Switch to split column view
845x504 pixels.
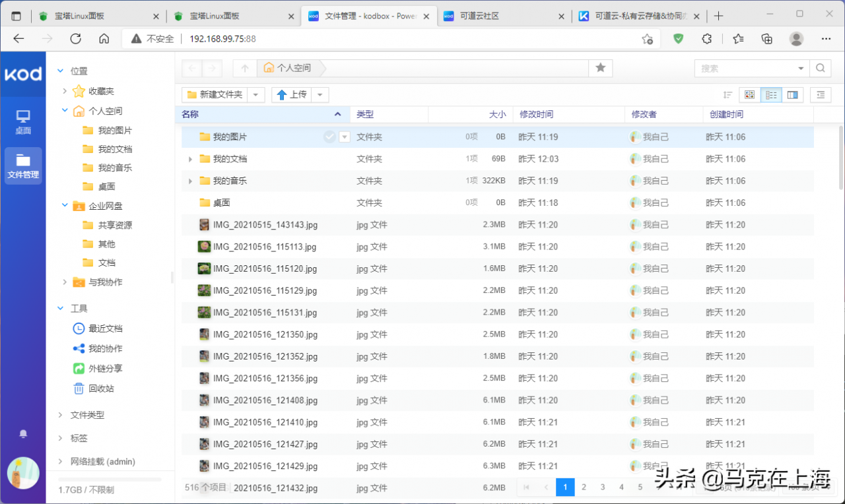[x=793, y=95]
